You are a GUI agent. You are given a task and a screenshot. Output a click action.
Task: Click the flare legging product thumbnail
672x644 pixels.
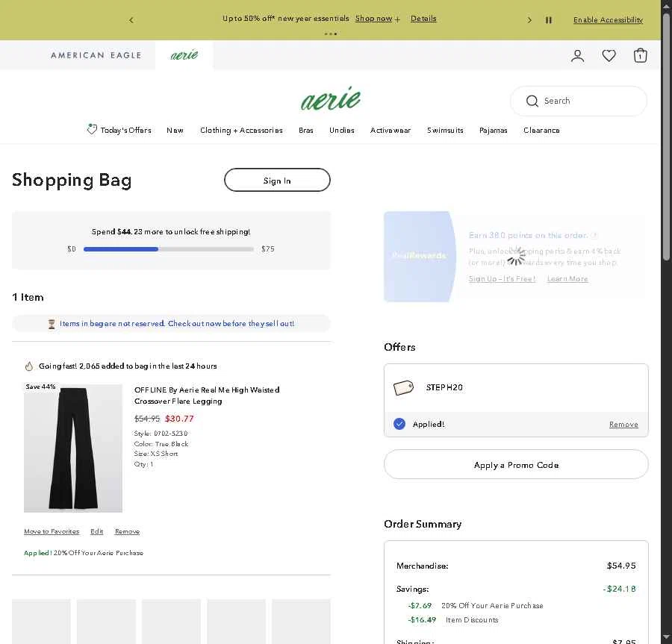(x=73, y=448)
